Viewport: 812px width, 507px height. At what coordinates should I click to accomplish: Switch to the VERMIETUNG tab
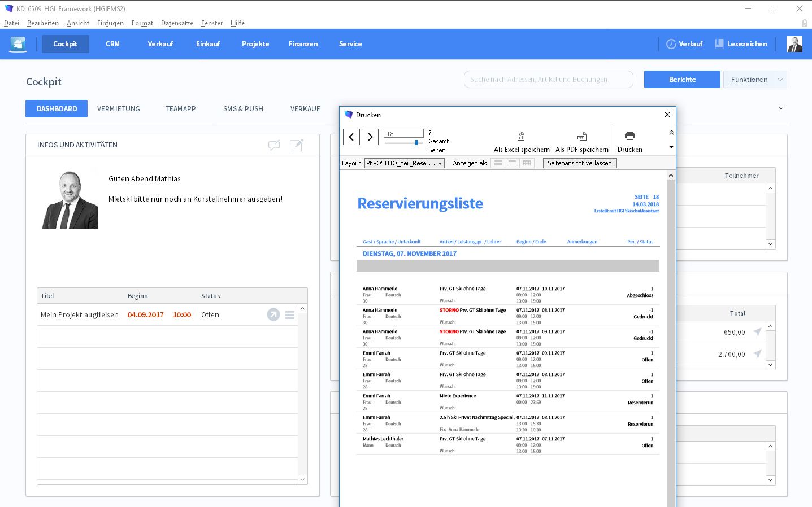coord(118,109)
